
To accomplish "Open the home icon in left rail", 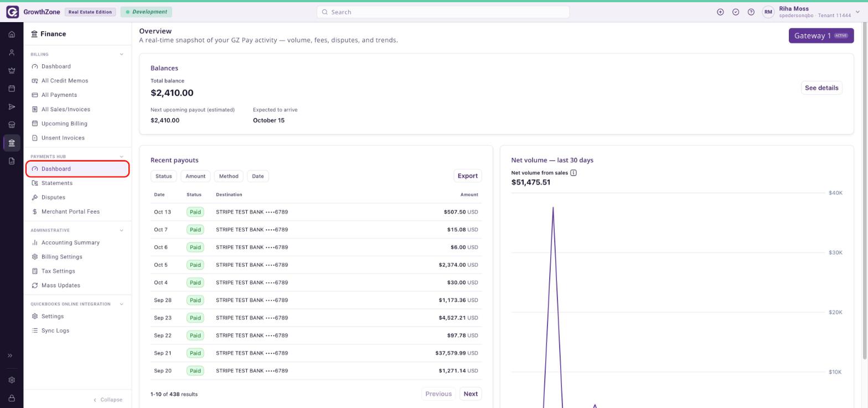I will pos(12,34).
